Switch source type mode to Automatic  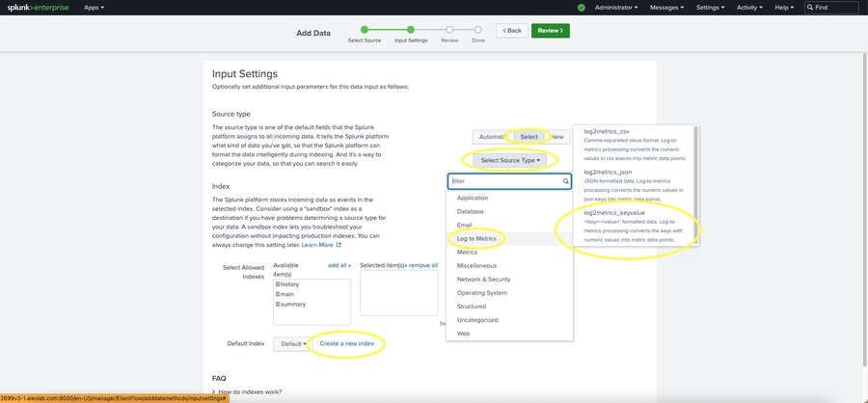click(x=490, y=137)
